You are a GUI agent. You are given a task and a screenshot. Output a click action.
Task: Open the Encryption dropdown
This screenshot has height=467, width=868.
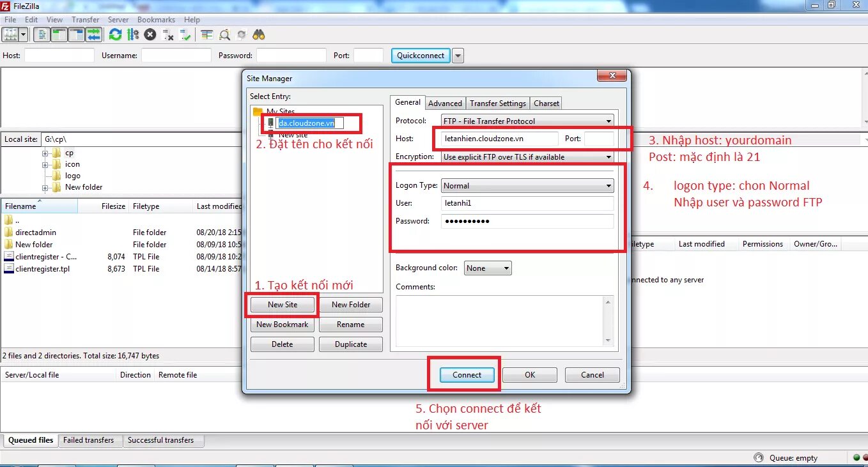pos(527,157)
